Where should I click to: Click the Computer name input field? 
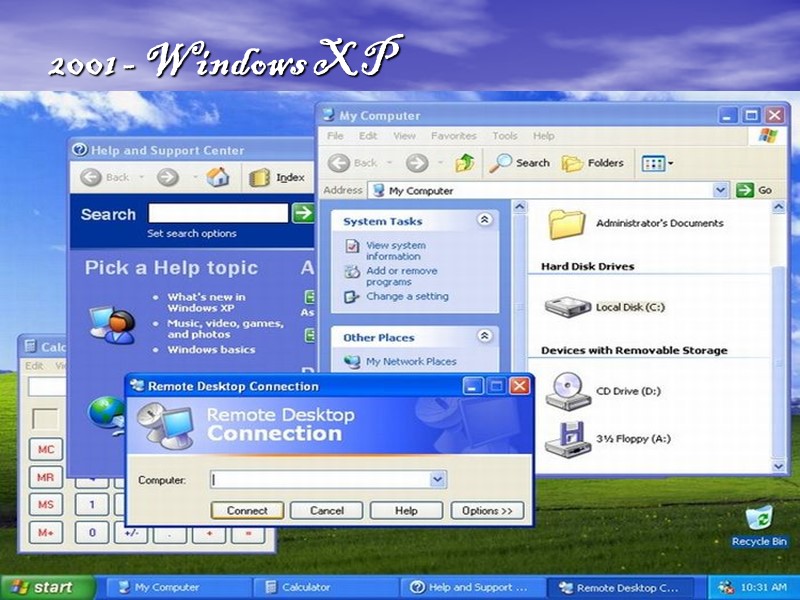click(320, 480)
